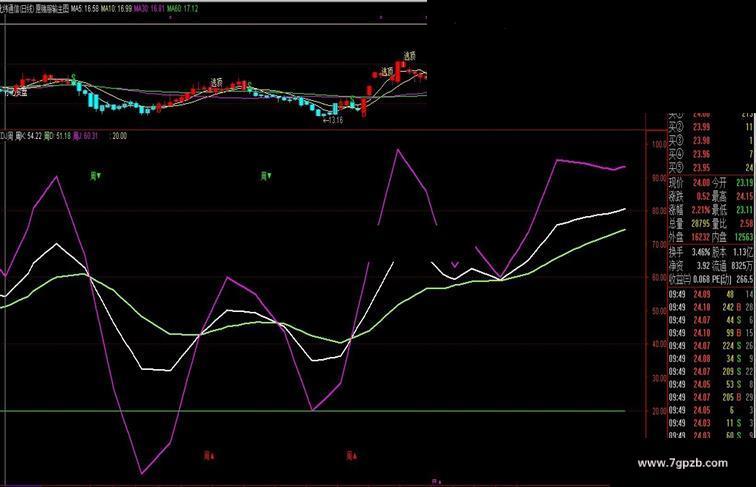Viewport: 756px width, 487px height.
Task: Click the 20.00 level on KDJ axis
Action: pyautogui.click(x=659, y=411)
